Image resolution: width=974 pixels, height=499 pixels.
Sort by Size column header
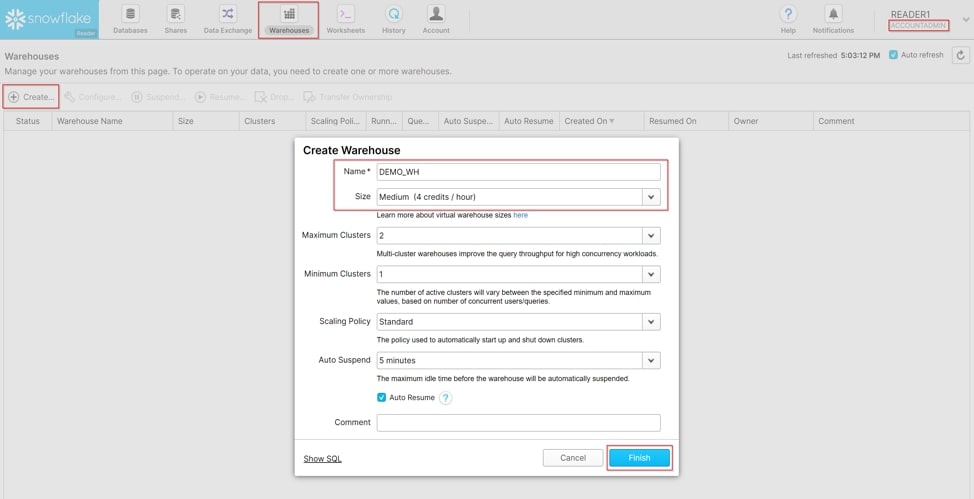click(206, 121)
